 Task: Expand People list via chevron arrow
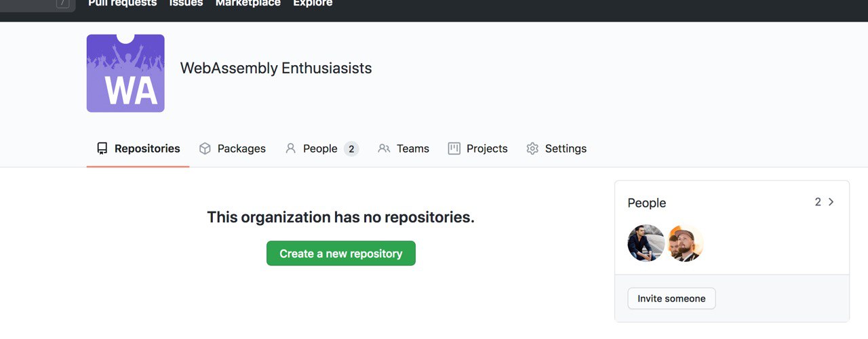tap(831, 202)
